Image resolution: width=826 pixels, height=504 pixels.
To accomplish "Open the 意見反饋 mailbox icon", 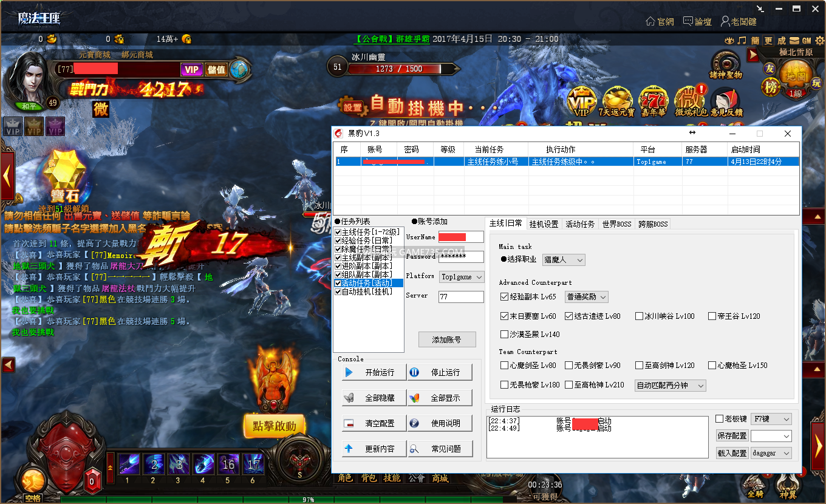I will pyautogui.click(x=725, y=100).
